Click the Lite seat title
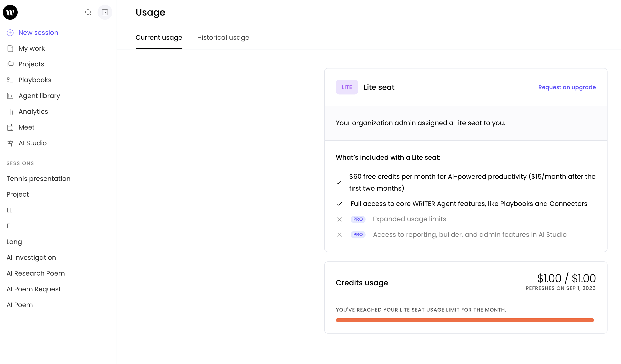Viewport: 621px width, 364px height. point(379,87)
